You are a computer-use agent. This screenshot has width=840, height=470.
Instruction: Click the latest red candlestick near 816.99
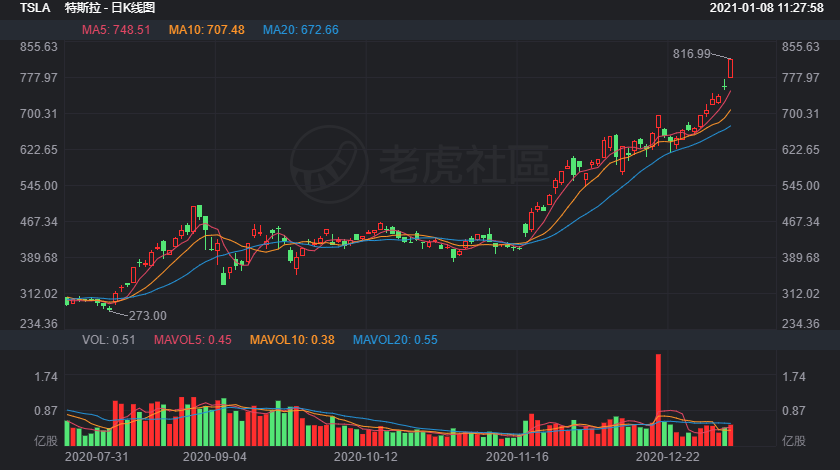(x=730, y=69)
